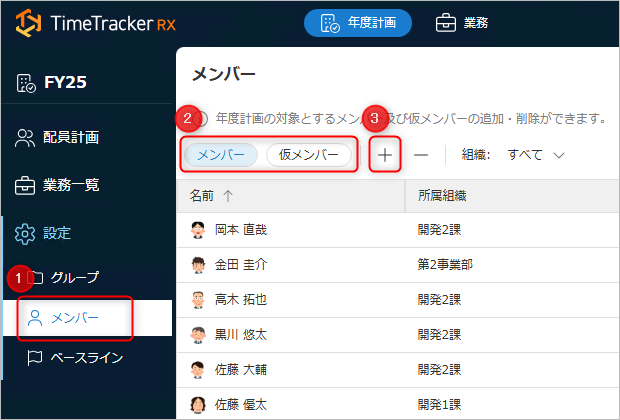Select the メンバー toggle pill

[222, 155]
